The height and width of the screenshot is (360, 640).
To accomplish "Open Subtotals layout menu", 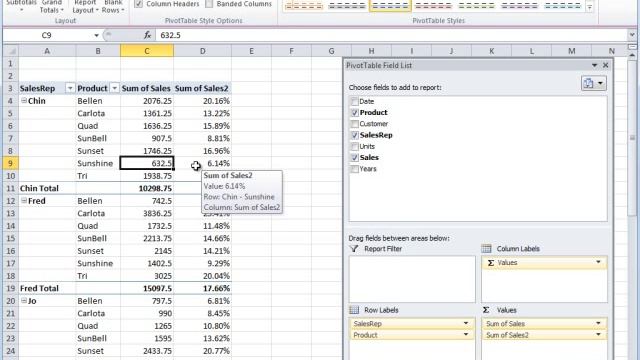I will 21,6.
